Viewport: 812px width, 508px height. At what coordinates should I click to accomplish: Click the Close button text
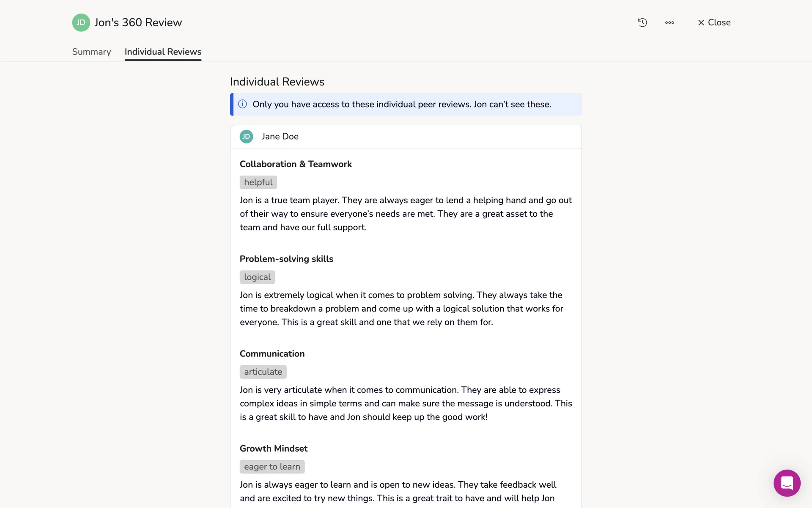pyautogui.click(x=719, y=22)
